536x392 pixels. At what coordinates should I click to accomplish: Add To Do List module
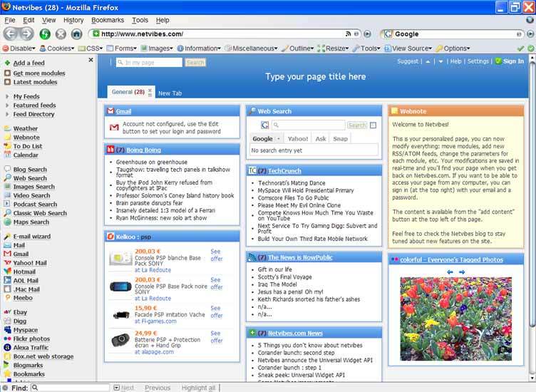point(28,146)
